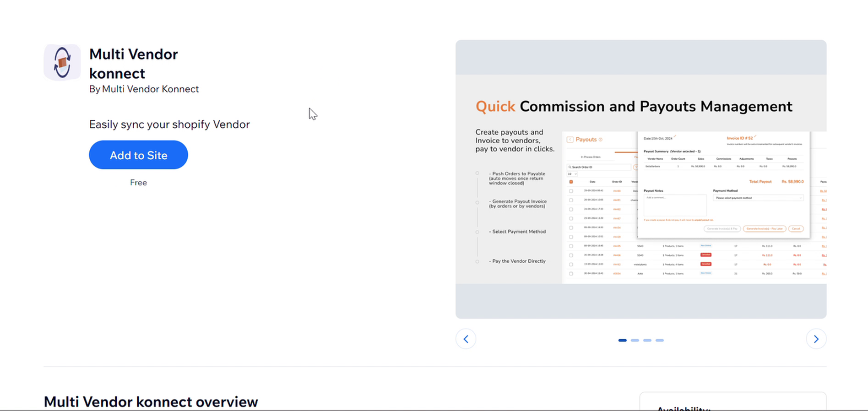The width and height of the screenshot is (868, 411).
Task: Select the first carousel pagination dot
Action: 623,341
